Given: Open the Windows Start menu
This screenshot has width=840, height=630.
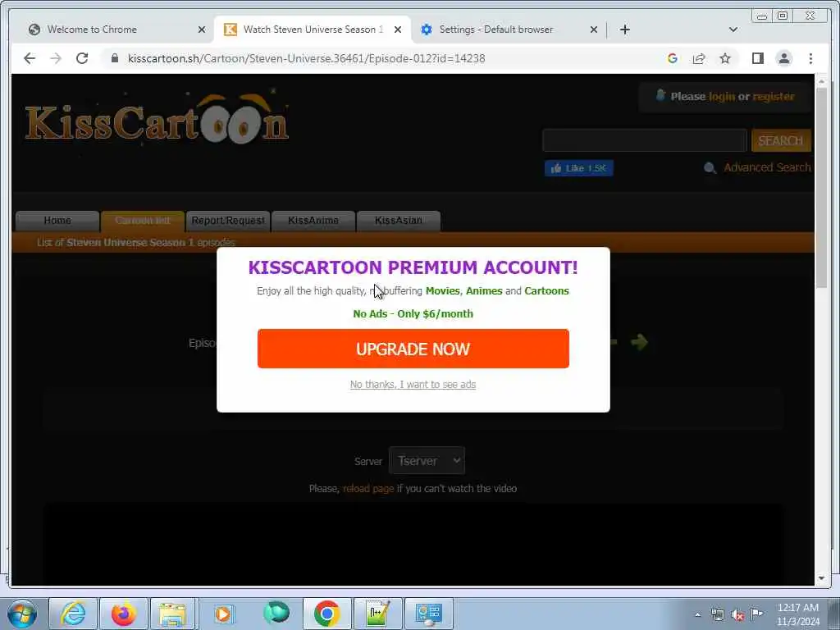Looking at the screenshot, I should tap(22, 614).
